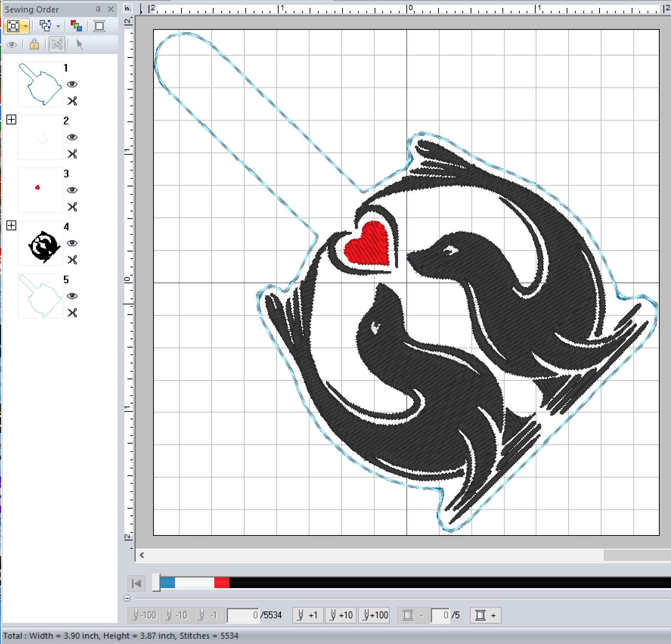Pin the Sewing Order panel

pyautogui.click(x=98, y=9)
